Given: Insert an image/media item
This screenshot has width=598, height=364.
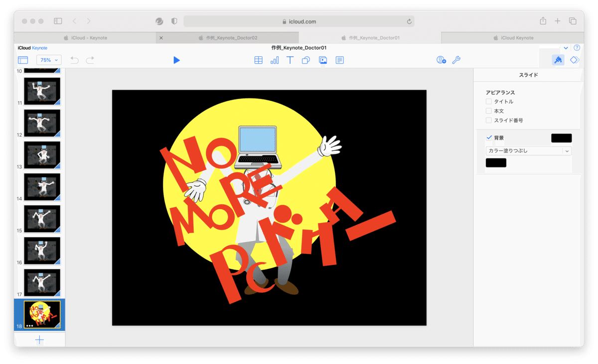Looking at the screenshot, I should pos(323,60).
